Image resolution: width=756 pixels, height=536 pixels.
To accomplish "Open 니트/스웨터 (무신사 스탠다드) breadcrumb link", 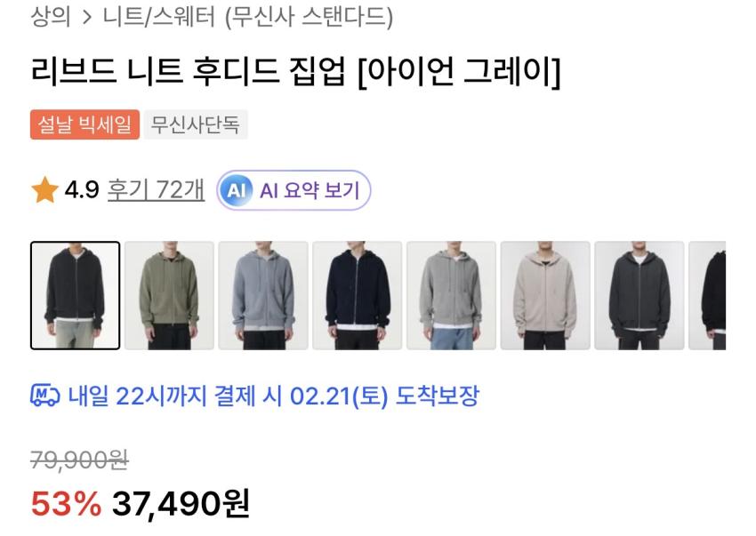I will (248, 17).
